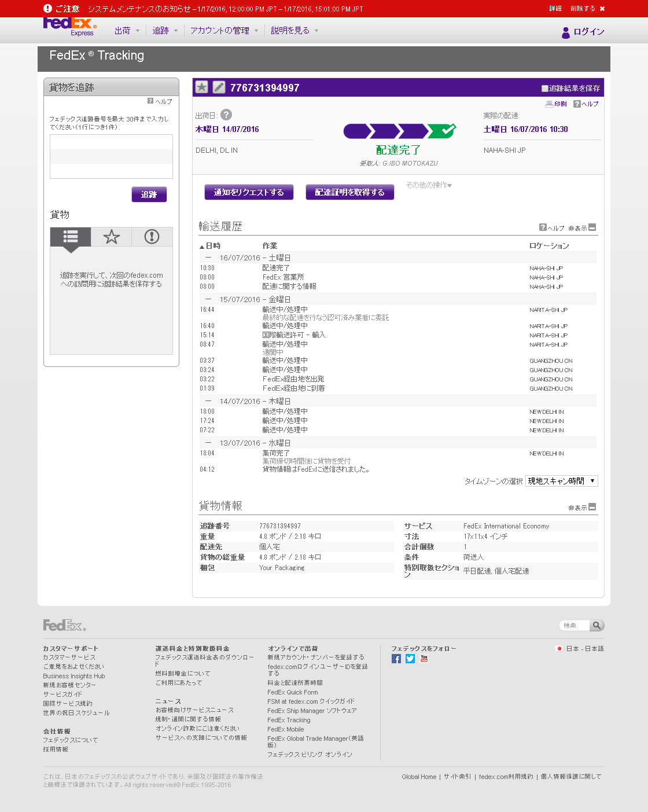Open FedEx YouTube channel icon

(x=424, y=659)
